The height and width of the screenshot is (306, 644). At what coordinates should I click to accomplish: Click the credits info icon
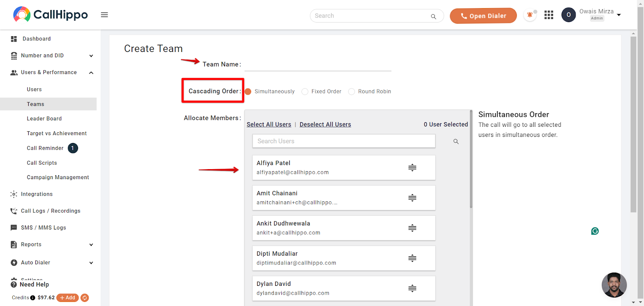tap(33, 298)
